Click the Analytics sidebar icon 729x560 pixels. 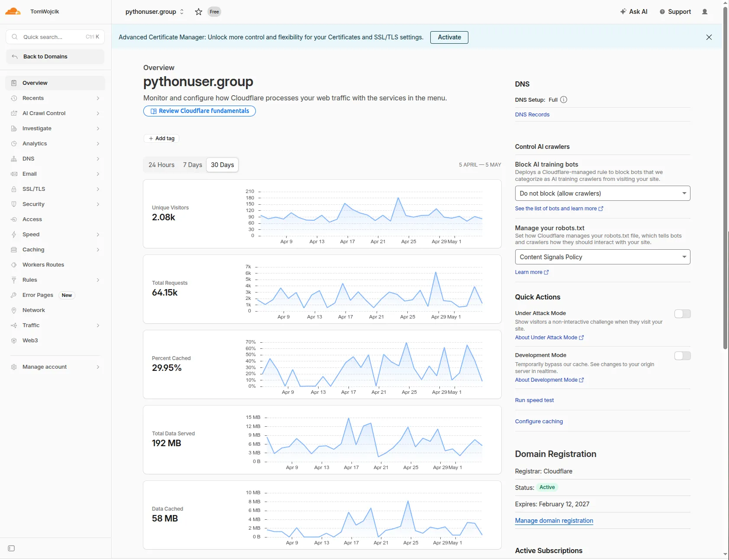coord(14,144)
